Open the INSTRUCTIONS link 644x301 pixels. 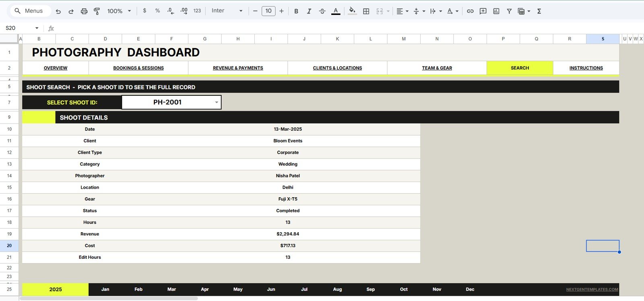point(586,68)
